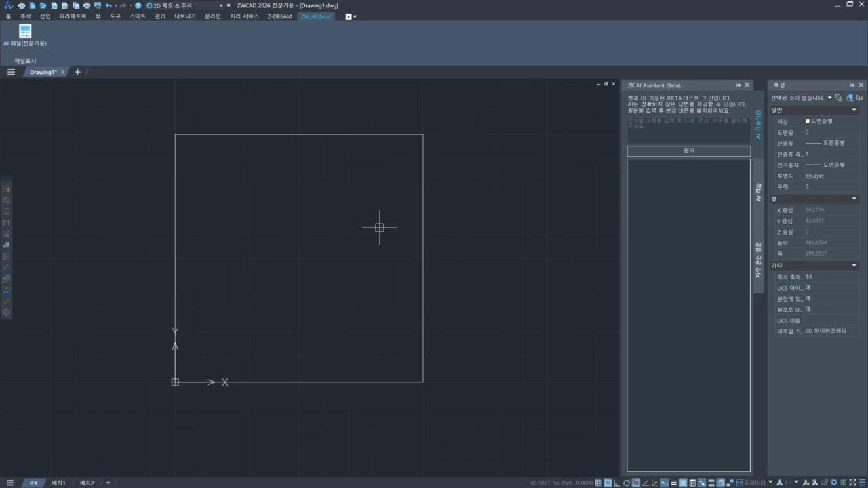Click the New file icon in quick access toolbar
Image resolution: width=868 pixels, height=488 pixels.
pos(33,5)
